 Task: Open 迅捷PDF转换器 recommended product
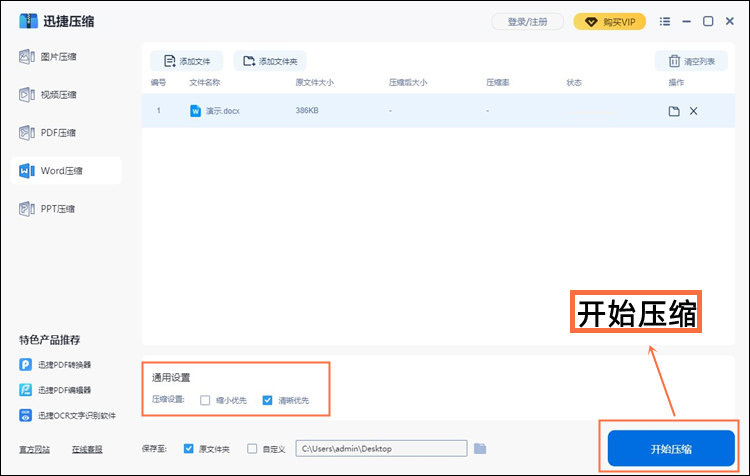click(x=55, y=365)
